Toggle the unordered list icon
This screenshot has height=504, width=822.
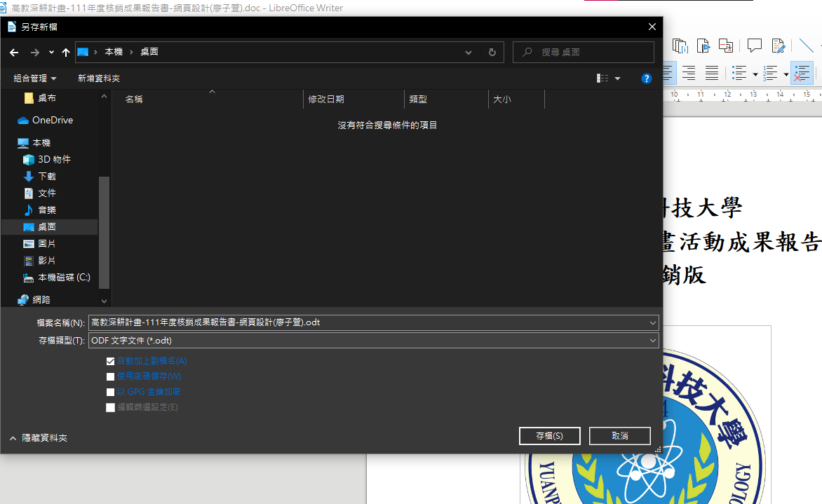(739, 73)
